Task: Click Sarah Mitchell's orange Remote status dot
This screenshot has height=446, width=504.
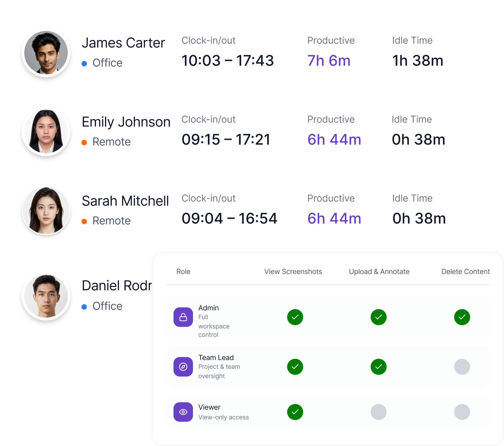Action: pyautogui.click(x=84, y=221)
